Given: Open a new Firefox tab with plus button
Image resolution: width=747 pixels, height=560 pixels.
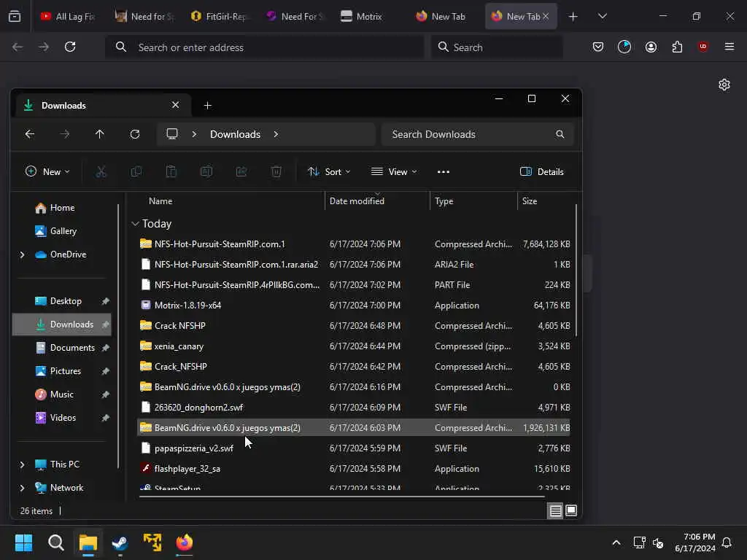Looking at the screenshot, I should (x=573, y=16).
